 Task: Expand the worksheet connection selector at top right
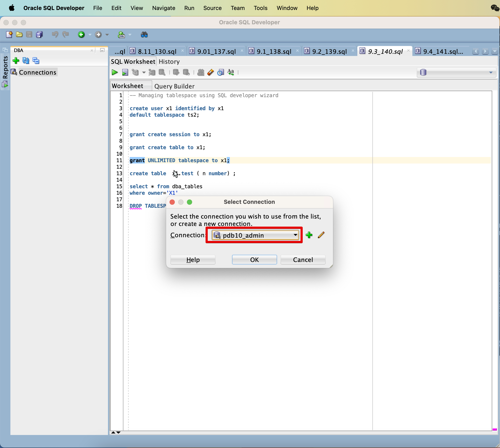(491, 73)
